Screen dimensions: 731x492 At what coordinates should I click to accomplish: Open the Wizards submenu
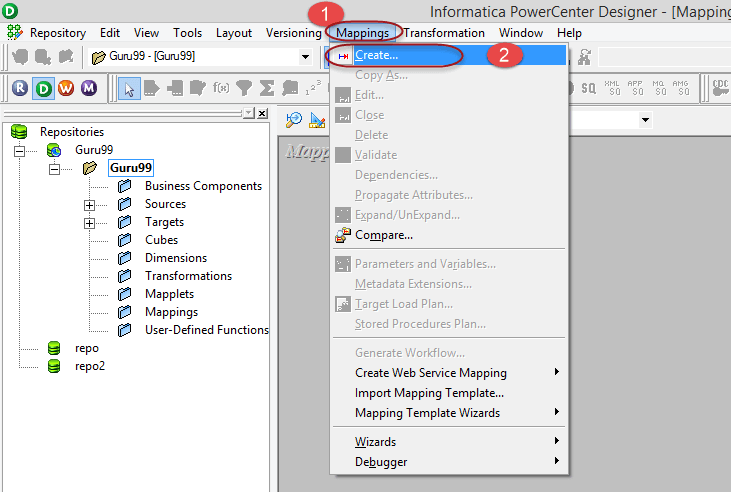coord(449,442)
